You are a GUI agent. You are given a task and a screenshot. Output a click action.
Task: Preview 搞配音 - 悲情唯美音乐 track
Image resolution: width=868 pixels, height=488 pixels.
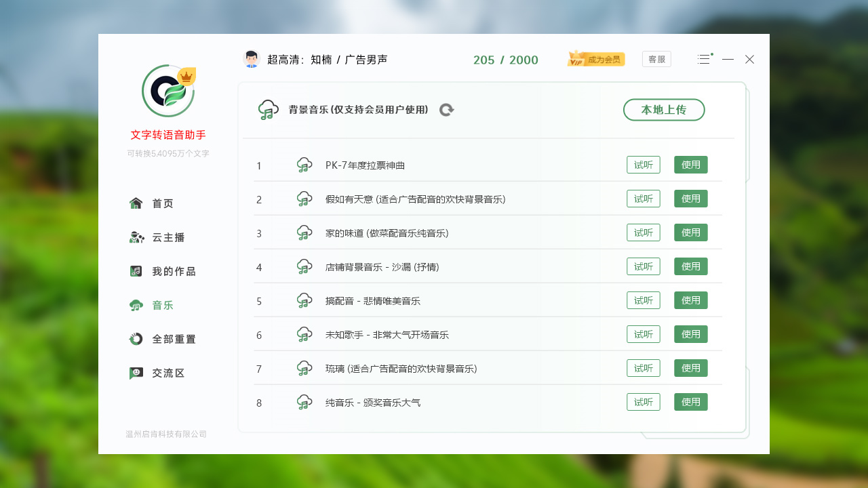pos(643,300)
